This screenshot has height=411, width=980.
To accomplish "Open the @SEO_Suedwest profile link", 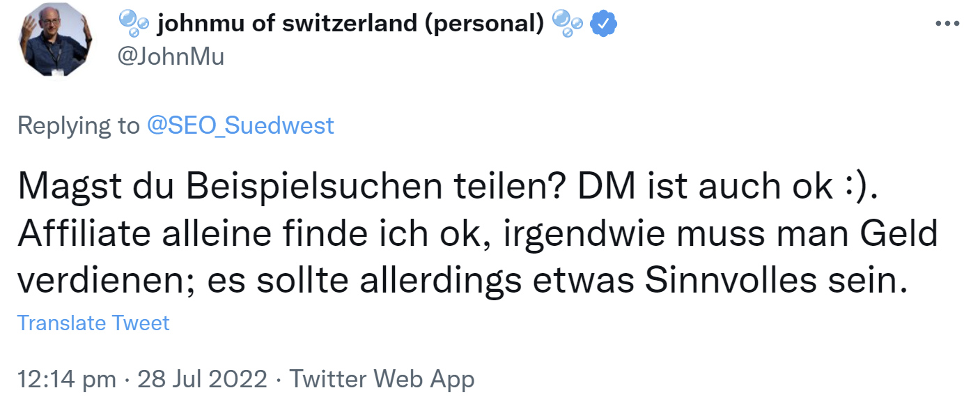I will (x=241, y=125).
